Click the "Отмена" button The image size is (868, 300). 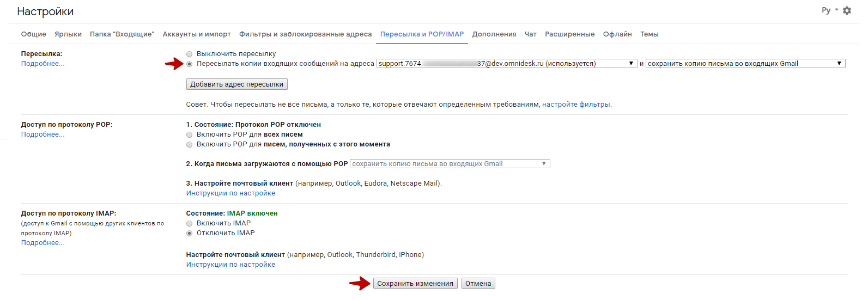click(478, 284)
